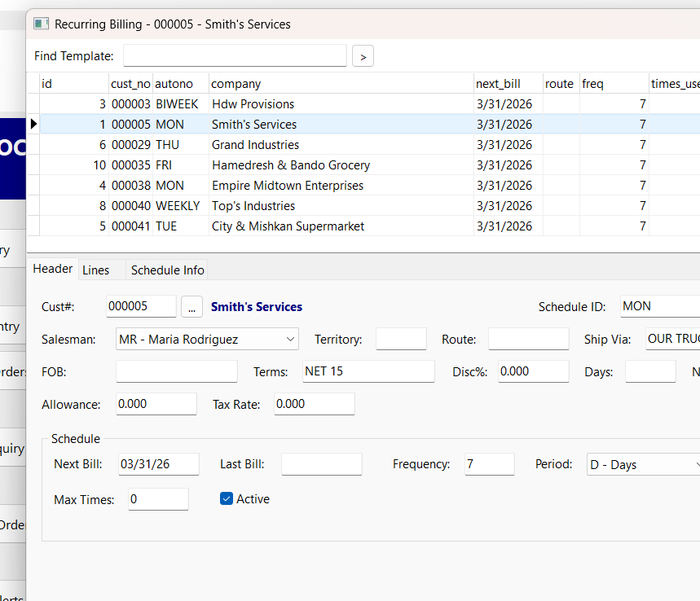Viewport: 700px width, 601px height.
Task: Uncheck the Active checkbox
Action: point(227,499)
